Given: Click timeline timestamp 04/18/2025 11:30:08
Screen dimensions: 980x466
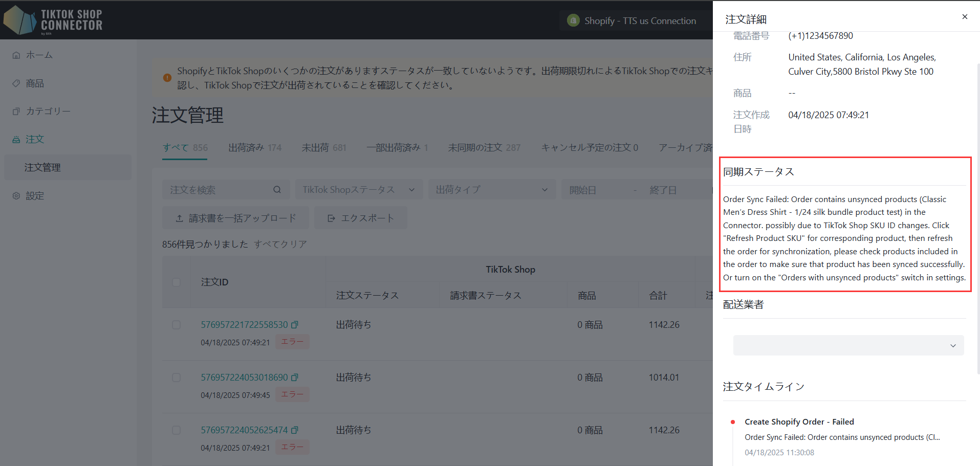Looking at the screenshot, I should point(779,453).
